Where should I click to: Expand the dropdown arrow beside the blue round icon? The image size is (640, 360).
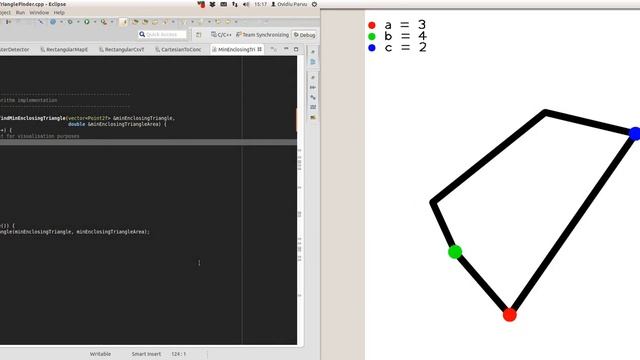(x=61, y=22)
